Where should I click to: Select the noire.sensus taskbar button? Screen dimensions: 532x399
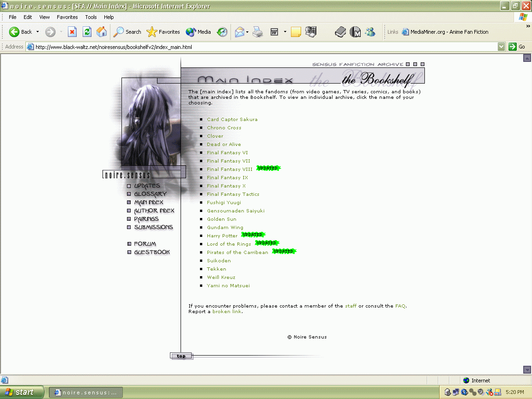click(x=86, y=393)
